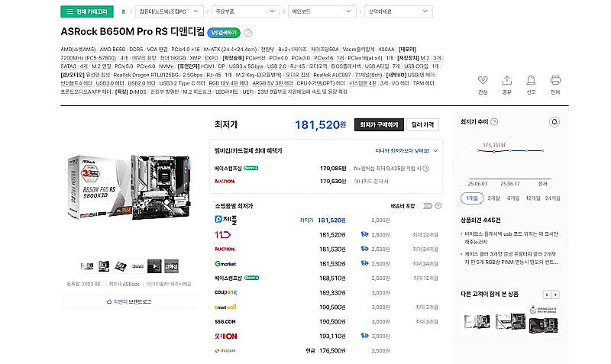Click delivery truck icon in 롯데ON row

(x=364, y=336)
